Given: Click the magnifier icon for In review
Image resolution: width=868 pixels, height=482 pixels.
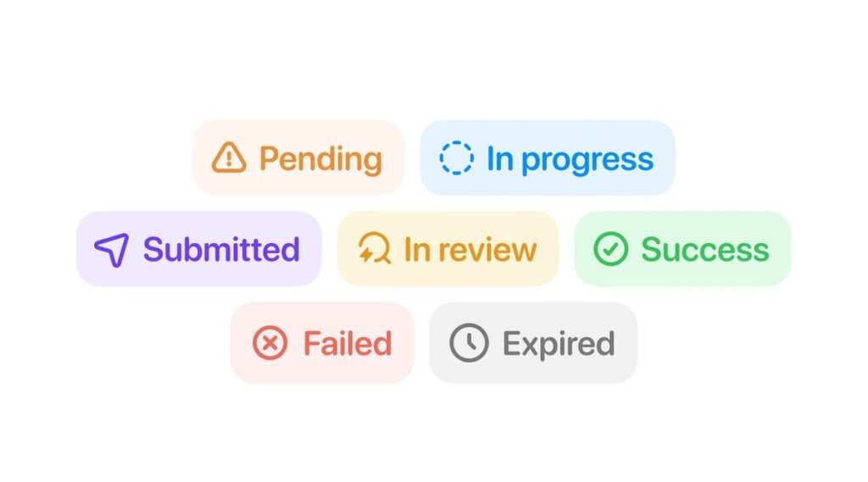Looking at the screenshot, I should pyautogui.click(x=374, y=249).
